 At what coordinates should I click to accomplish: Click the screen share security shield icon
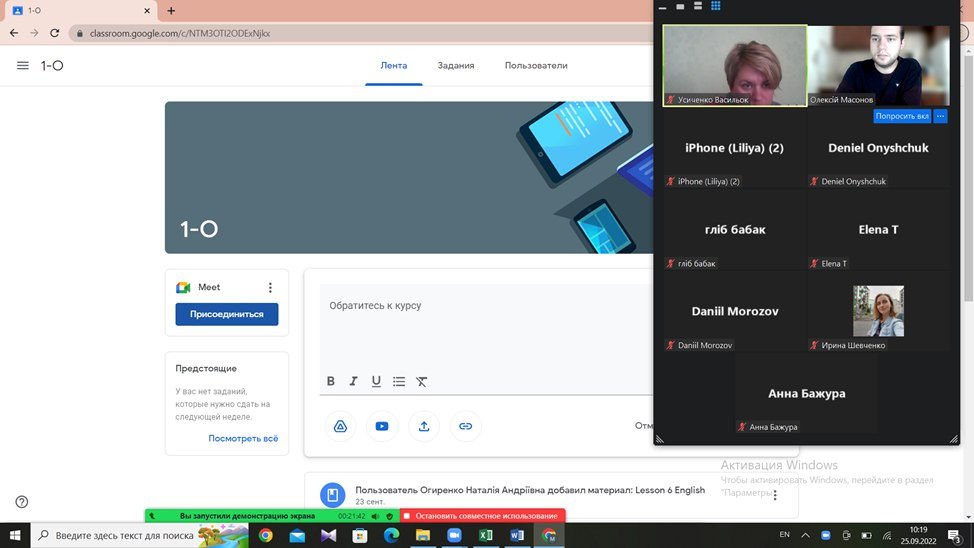pos(389,516)
